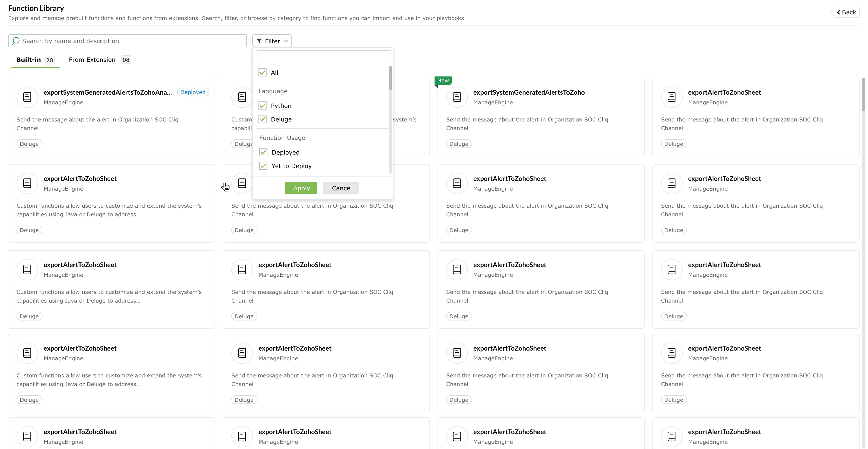Click the icon of the last card in the second row
868x449 pixels.
pyautogui.click(x=672, y=183)
